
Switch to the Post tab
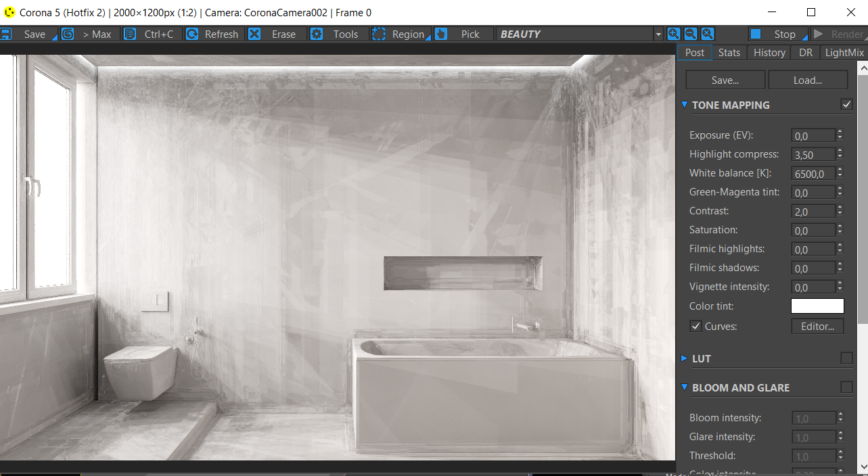[x=695, y=53]
